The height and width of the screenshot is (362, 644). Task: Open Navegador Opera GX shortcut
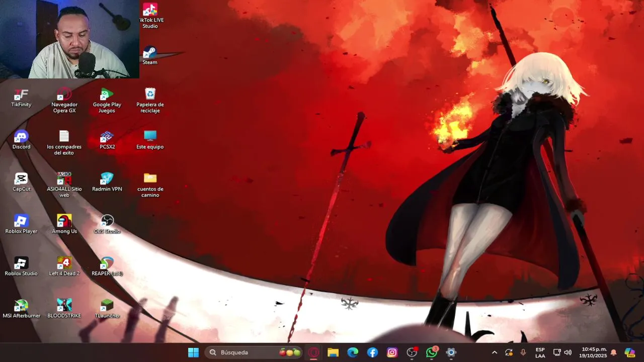[64, 101]
